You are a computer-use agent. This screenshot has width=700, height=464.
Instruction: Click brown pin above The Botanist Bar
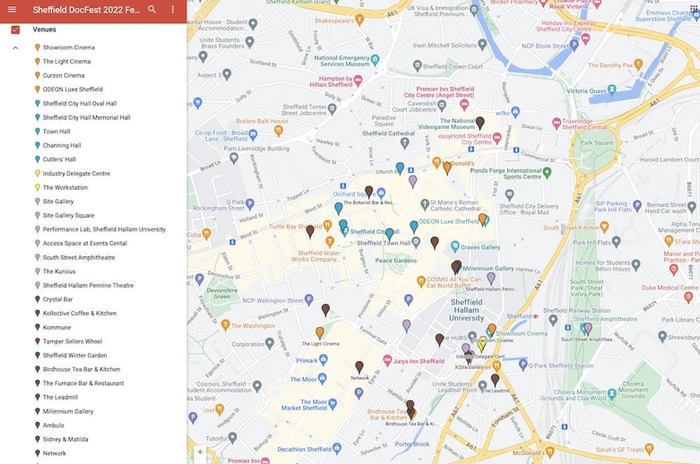click(x=369, y=192)
